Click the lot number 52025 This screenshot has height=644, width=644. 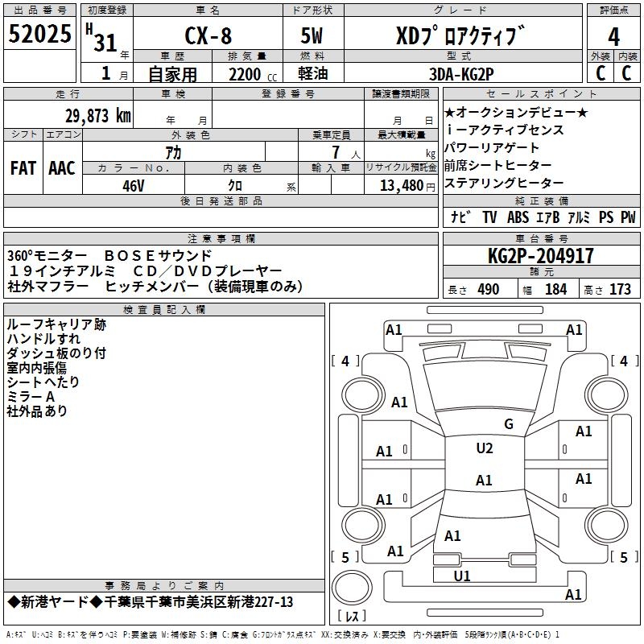tap(39, 33)
